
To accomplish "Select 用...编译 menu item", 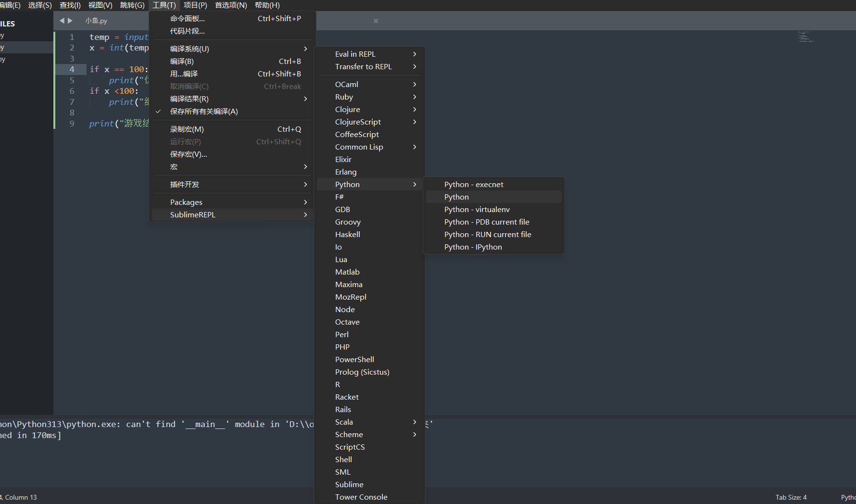I will click(231, 74).
